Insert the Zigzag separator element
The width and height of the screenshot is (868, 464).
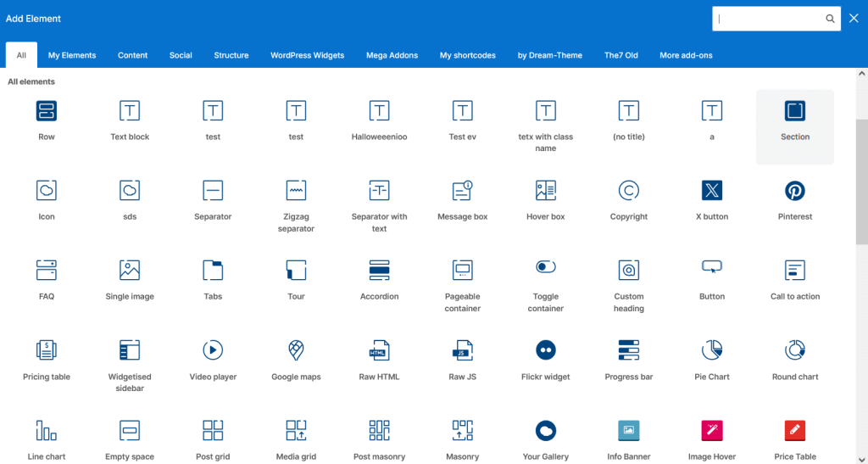click(x=296, y=206)
